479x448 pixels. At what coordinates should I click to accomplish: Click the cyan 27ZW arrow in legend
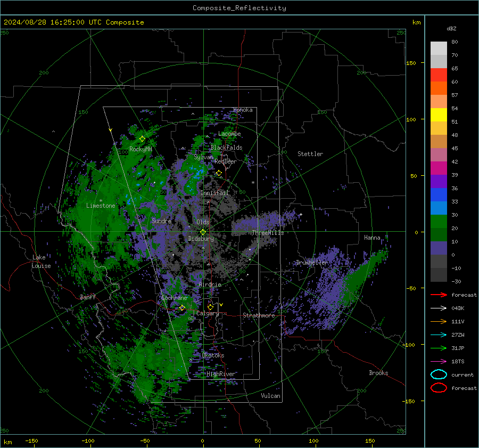click(x=439, y=335)
